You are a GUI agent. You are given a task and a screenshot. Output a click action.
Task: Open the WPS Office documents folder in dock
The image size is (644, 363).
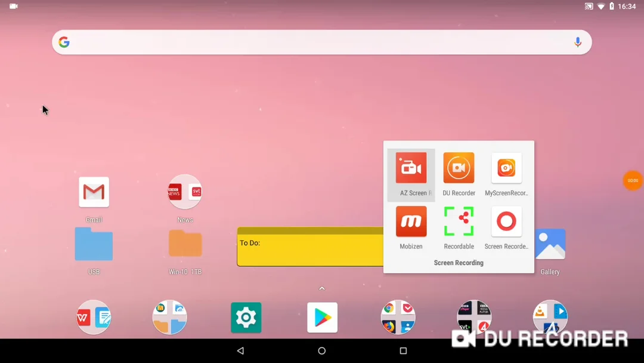click(94, 317)
